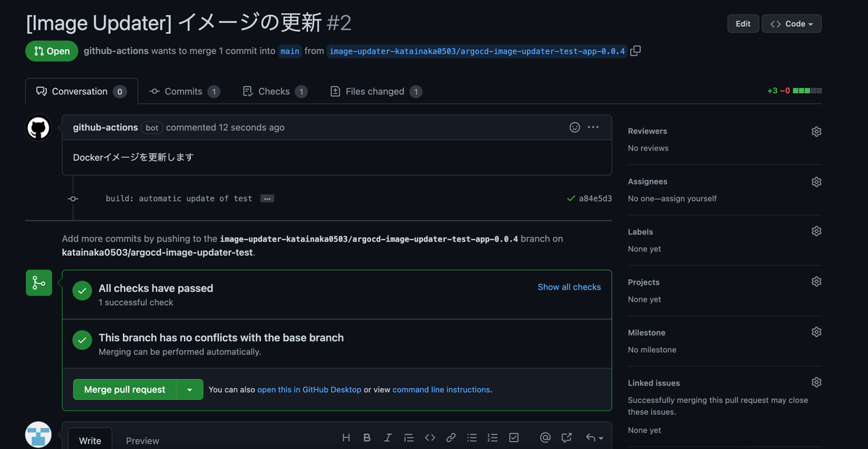Open the Assignees gear settings

817,182
